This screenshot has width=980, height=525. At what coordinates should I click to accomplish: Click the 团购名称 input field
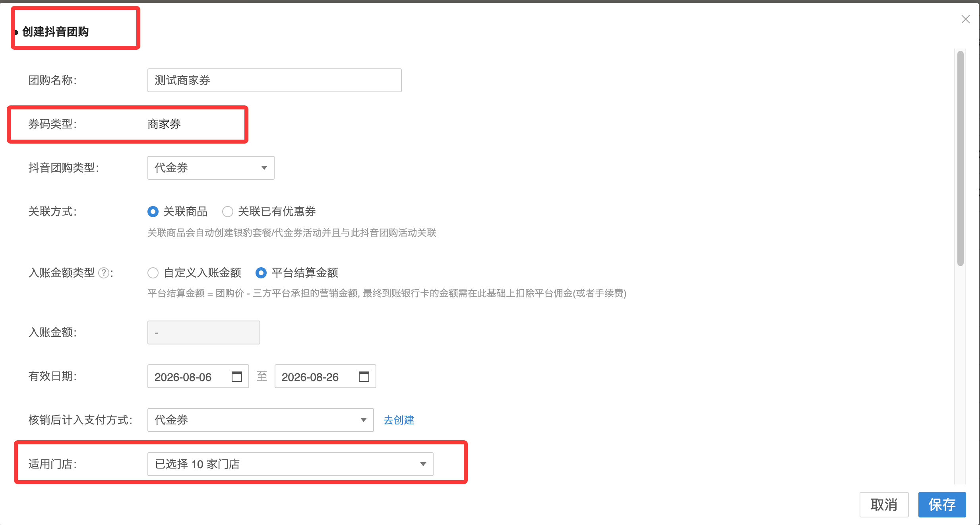pyautogui.click(x=274, y=80)
